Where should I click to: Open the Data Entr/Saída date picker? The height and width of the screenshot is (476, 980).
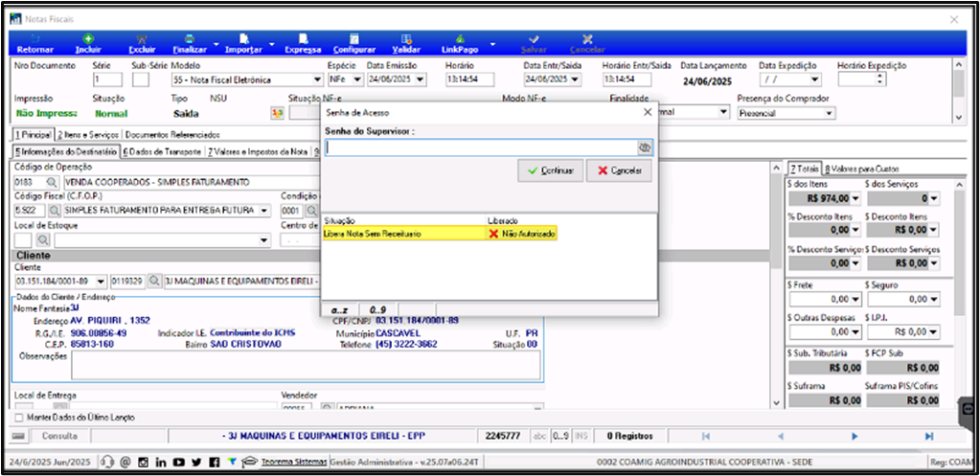click(x=575, y=79)
